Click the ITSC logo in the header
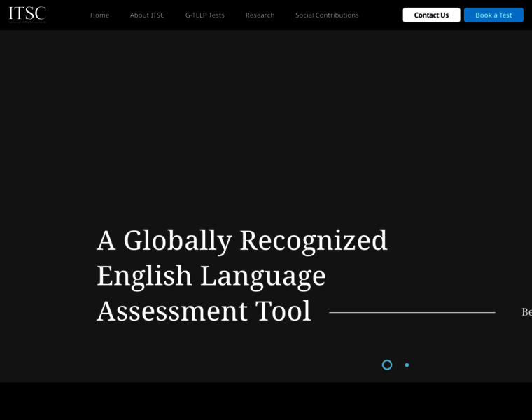Screen dimensions: 532x420 pos(27,13)
